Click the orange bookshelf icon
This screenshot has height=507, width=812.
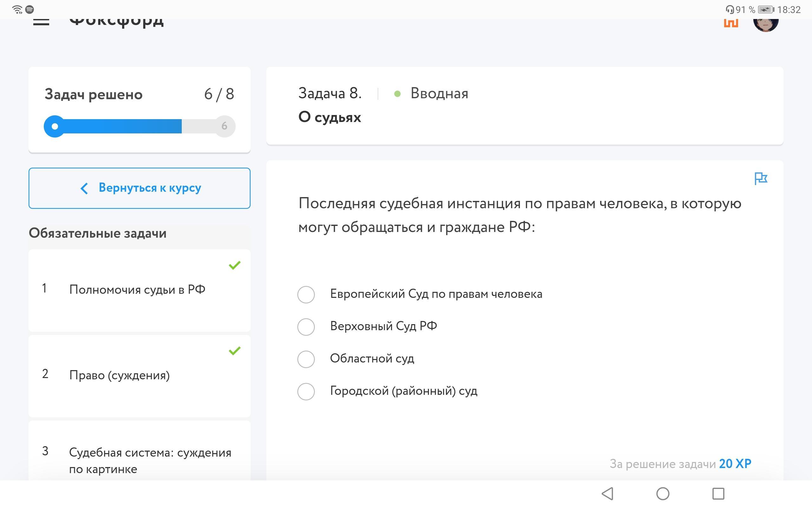tap(731, 23)
